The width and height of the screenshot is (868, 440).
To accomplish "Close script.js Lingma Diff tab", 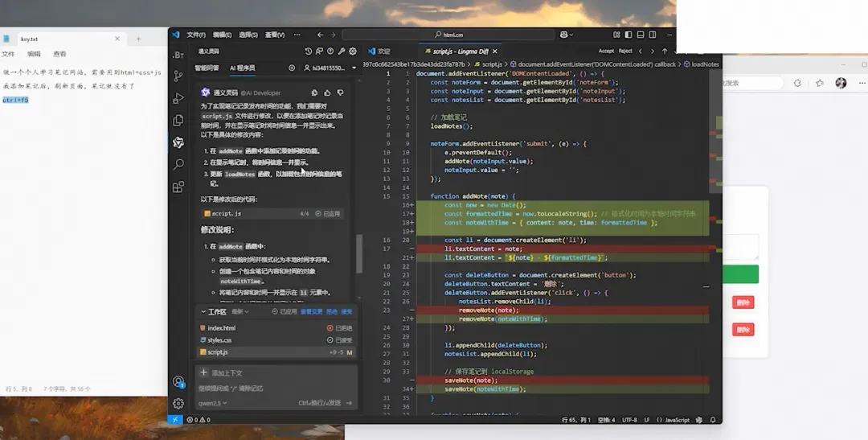I will (x=495, y=51).
